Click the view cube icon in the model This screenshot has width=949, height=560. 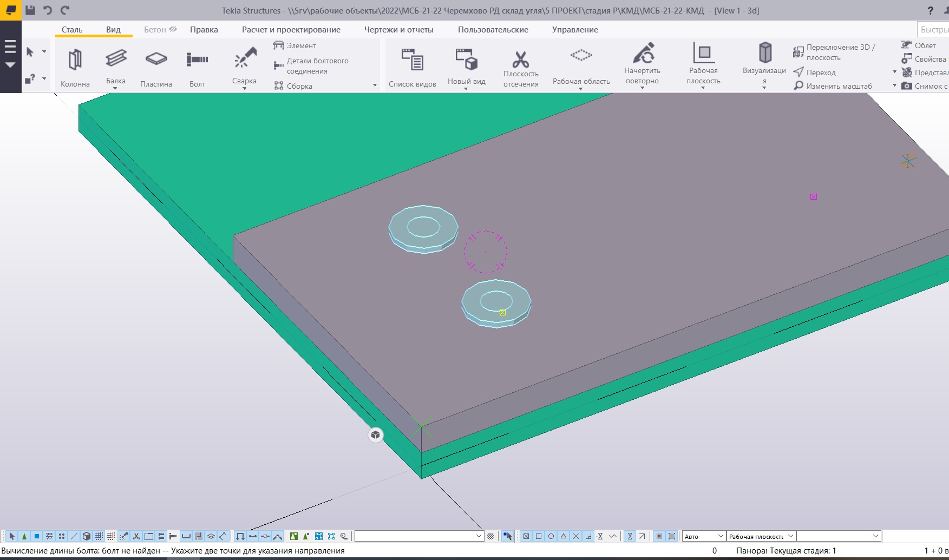[376, 435]
